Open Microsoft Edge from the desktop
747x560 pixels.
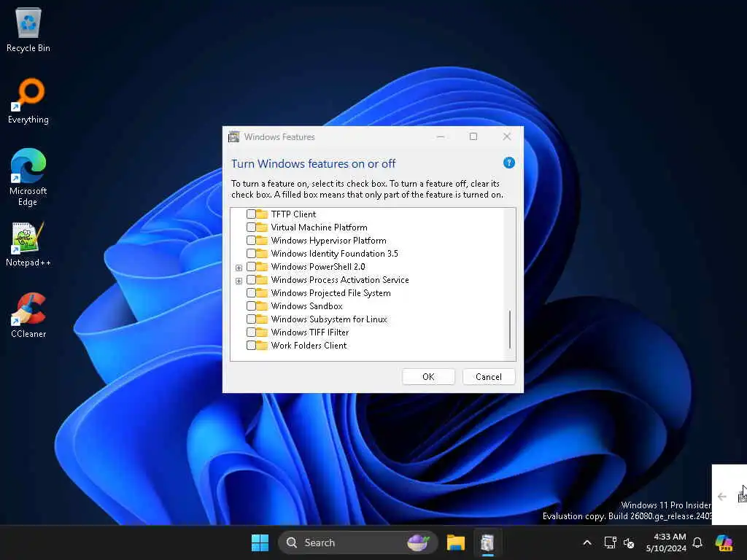(28, 177)
